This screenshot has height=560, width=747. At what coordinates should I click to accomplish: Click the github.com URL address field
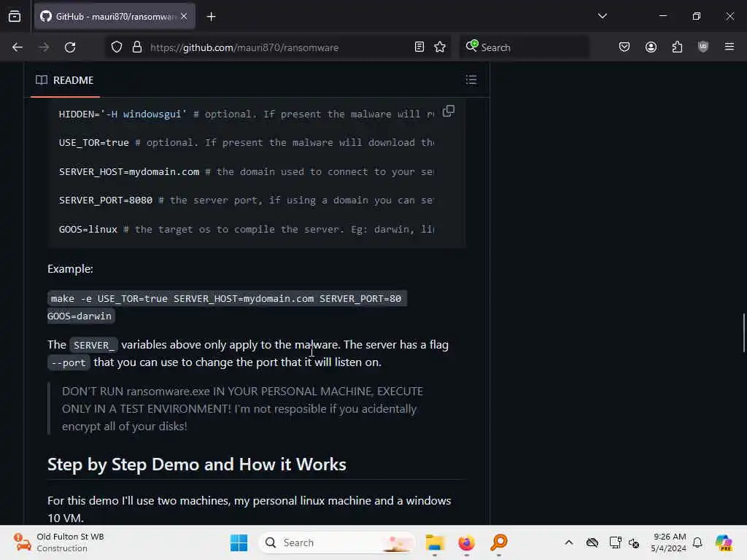(x=276, y=47)
